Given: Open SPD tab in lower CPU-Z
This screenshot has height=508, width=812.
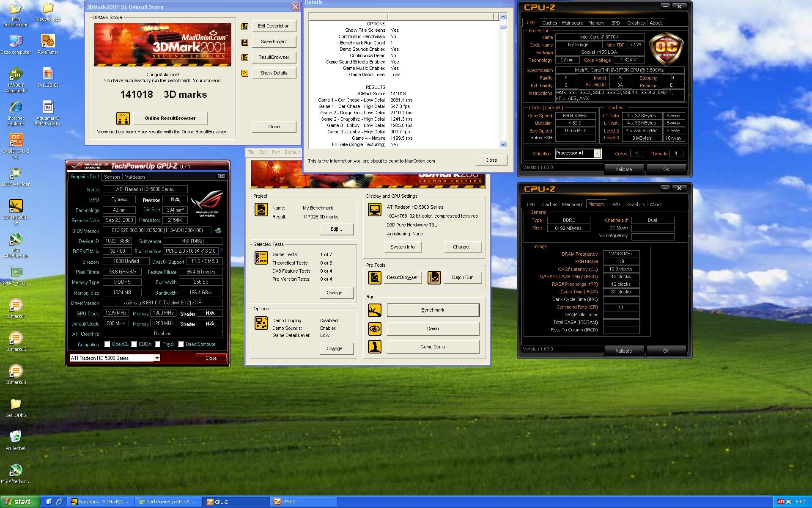Looking at the screenshot, I should click(615, 204).
